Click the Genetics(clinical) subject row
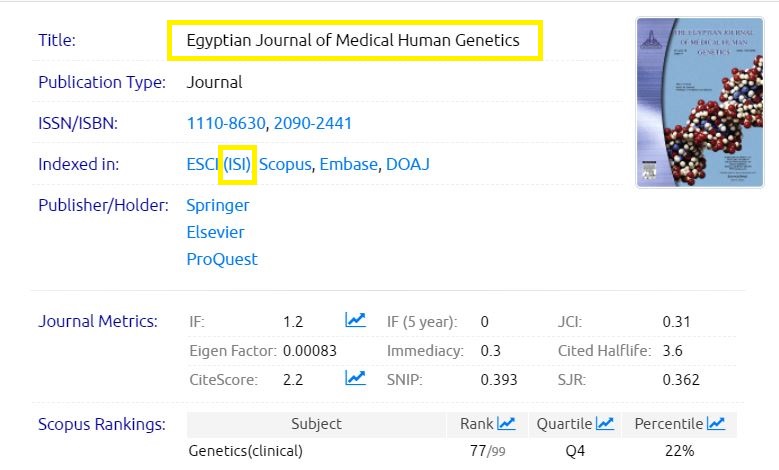Image resolution: width=779 pixels, height=470 pixels. (x=245, y=451)
